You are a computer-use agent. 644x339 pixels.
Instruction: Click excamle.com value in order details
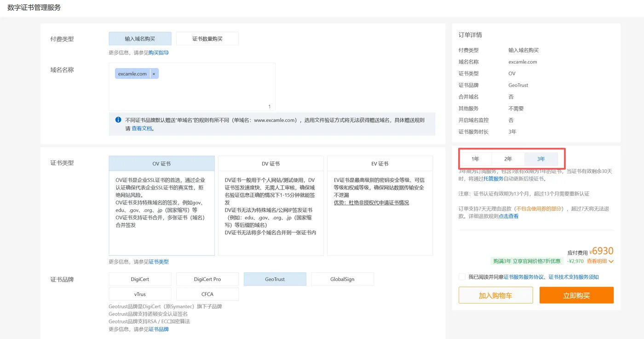pos(523,62)
